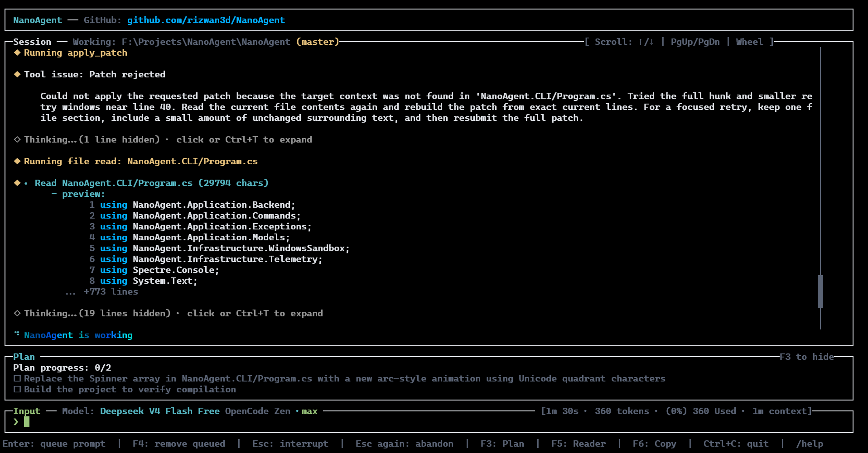The width and height of the screenshot is (868, 453).
Task: Click the 'Wheel' scroll hint
Action: click(x=749, y=42)
